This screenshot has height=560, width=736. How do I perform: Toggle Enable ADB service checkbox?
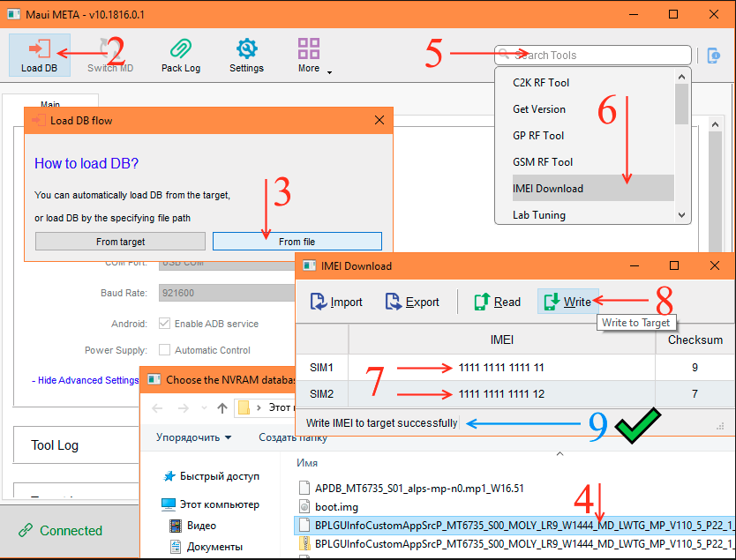pos(164,324)
